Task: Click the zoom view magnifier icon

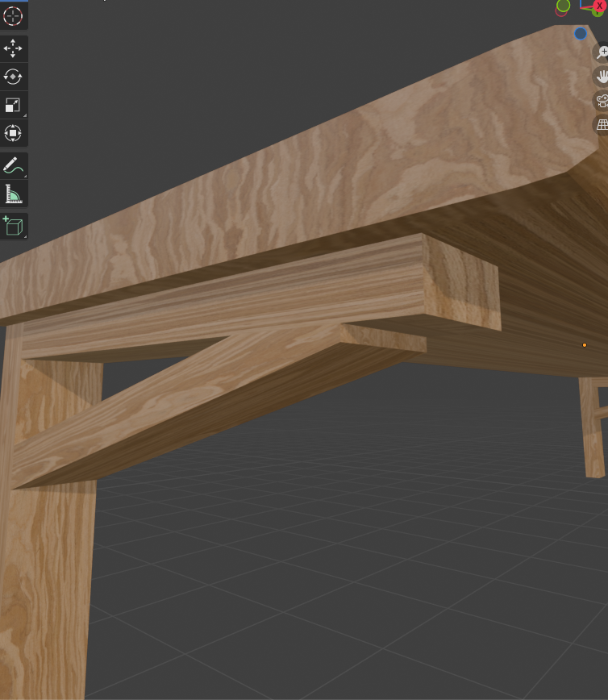Action: (x=602, y=52)
